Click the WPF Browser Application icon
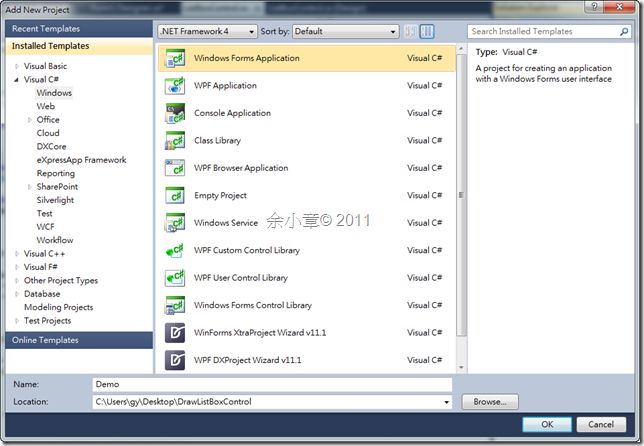 click(175, 168)
